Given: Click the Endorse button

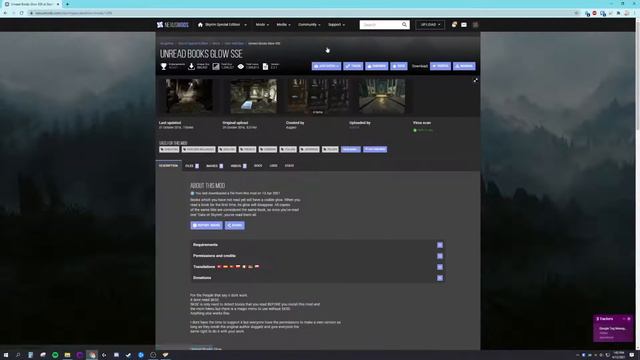Looking at the screenshot, I should click(x=377, y=66).
